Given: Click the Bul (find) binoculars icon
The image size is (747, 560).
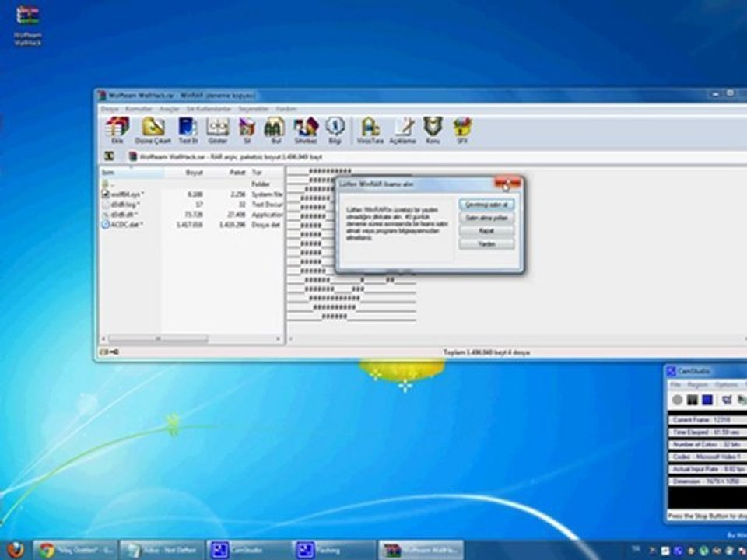Looking at the screenshot, I should coord(275,130).
